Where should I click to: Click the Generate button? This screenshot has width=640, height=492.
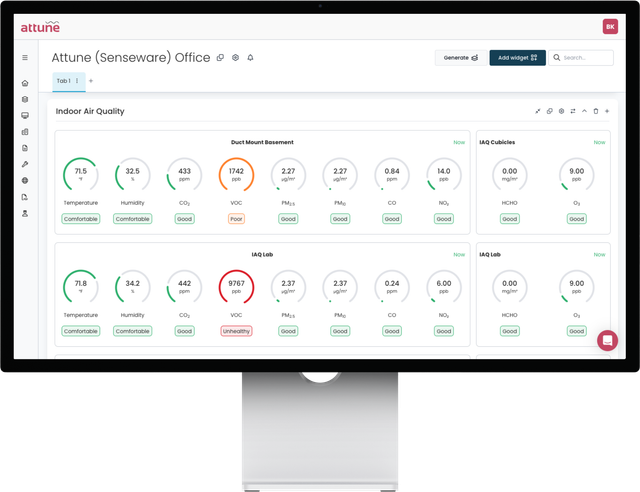click(x=461, y=58)
